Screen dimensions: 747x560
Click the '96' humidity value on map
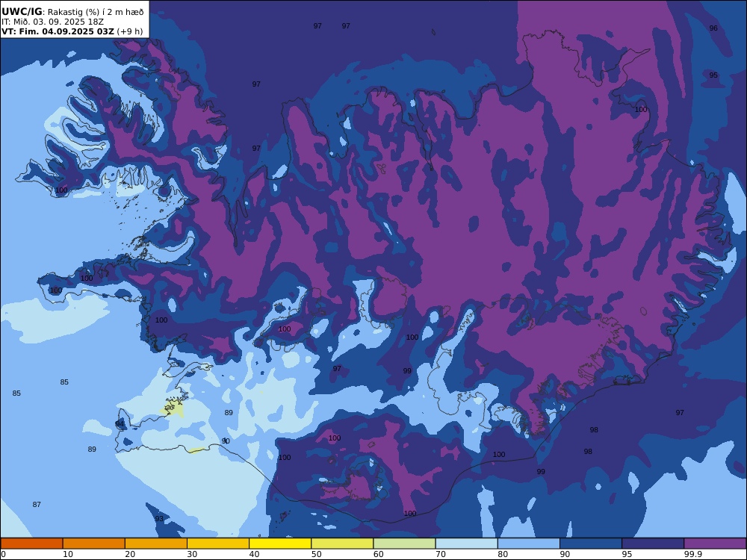[713, 28]
